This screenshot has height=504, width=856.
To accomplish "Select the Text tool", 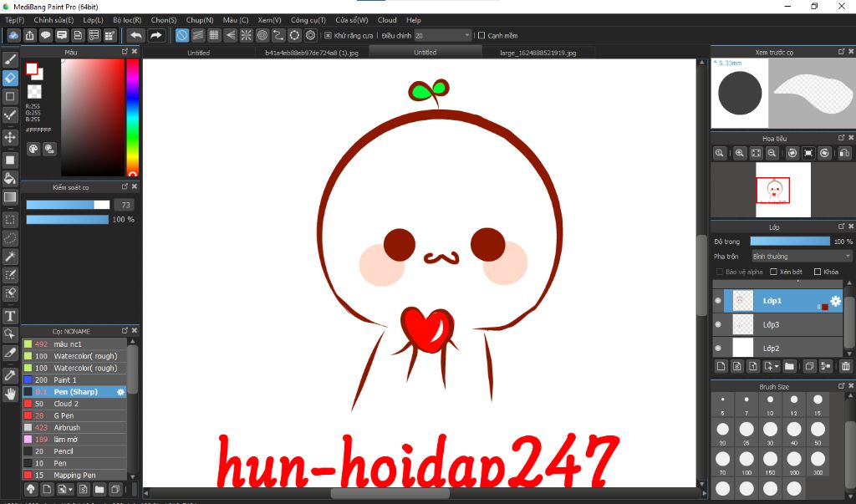I will [10, 316].
